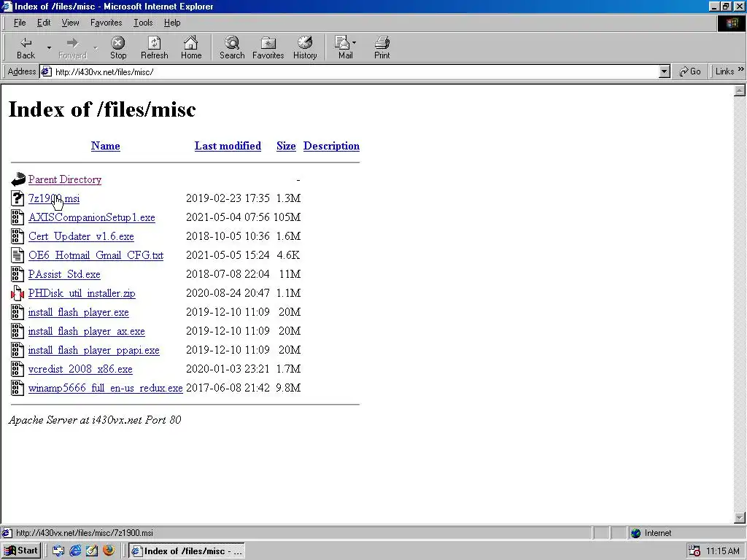747x560 pixels.
Task: Click the task scheduler tray icon
Action: click(x=694, y=551)
